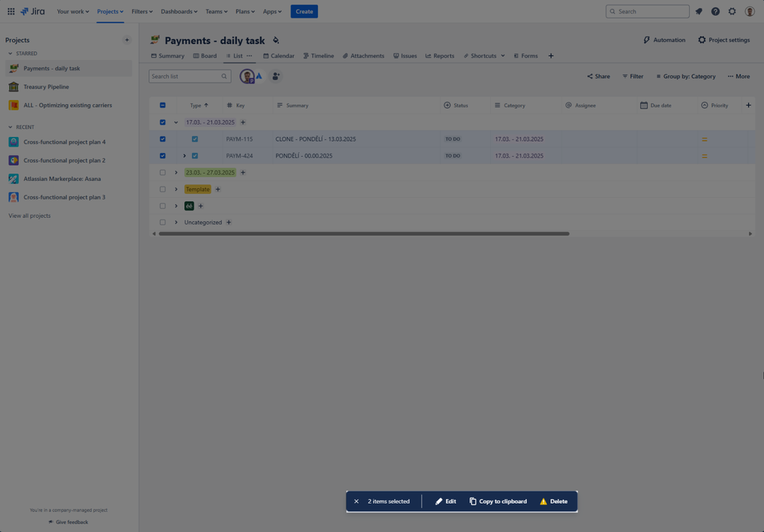764x532 pixels.
Task: Expand the Template group
Action: [x=176, y=189]
